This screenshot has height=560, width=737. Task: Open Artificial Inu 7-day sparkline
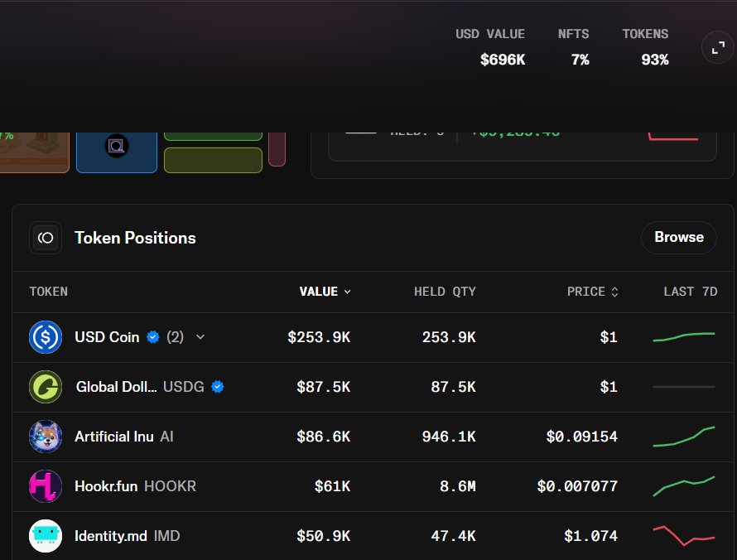pos(684,437)
